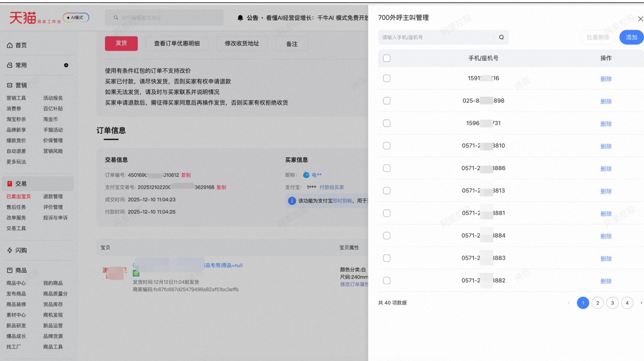Toggle the AI模式 badge
644x361 pixels.
click(76, 18)
